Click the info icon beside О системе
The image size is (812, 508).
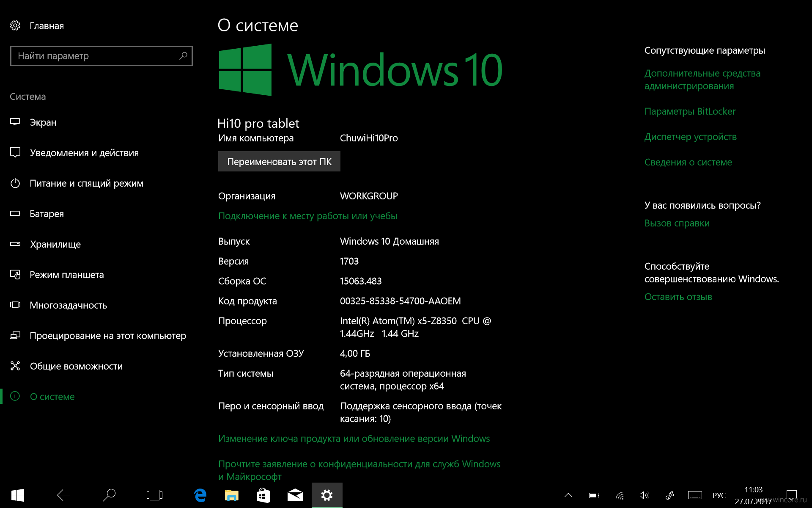(x=15, y=396)
